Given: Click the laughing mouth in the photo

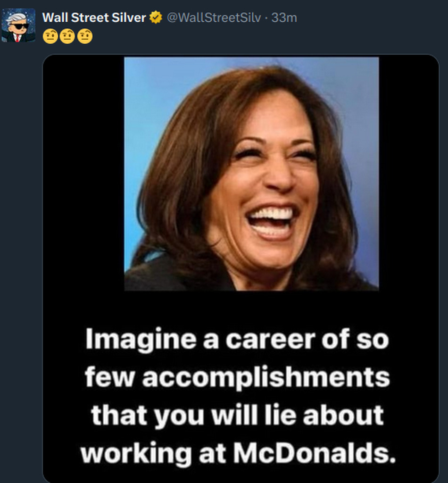Looking at the screenshot, I should coord(272,222).
